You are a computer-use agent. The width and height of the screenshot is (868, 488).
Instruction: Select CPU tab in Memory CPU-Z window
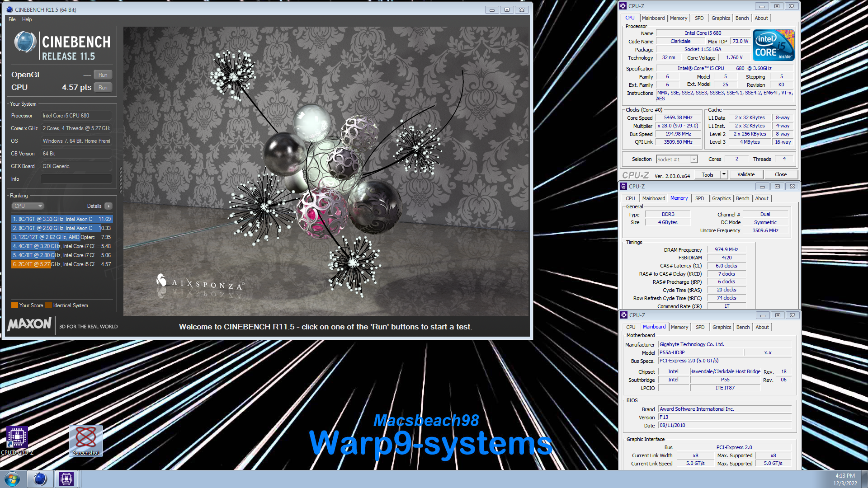(630, 198)
